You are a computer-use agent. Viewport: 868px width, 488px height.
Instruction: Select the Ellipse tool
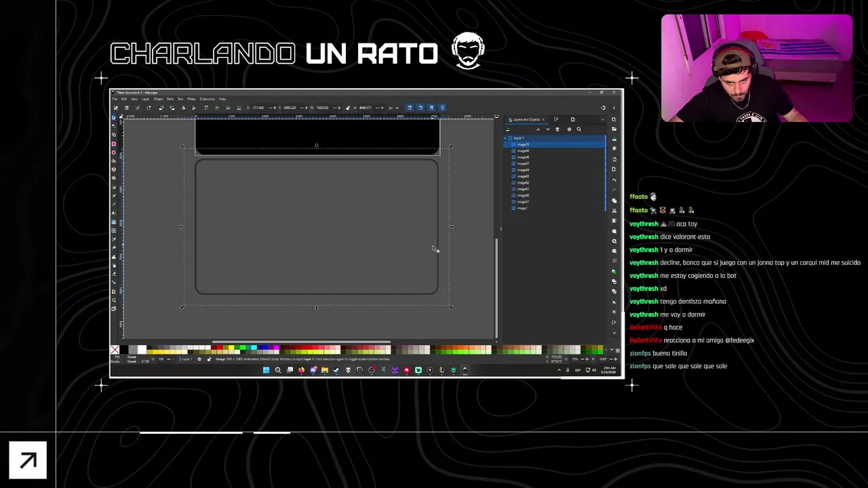click(114, 152)
